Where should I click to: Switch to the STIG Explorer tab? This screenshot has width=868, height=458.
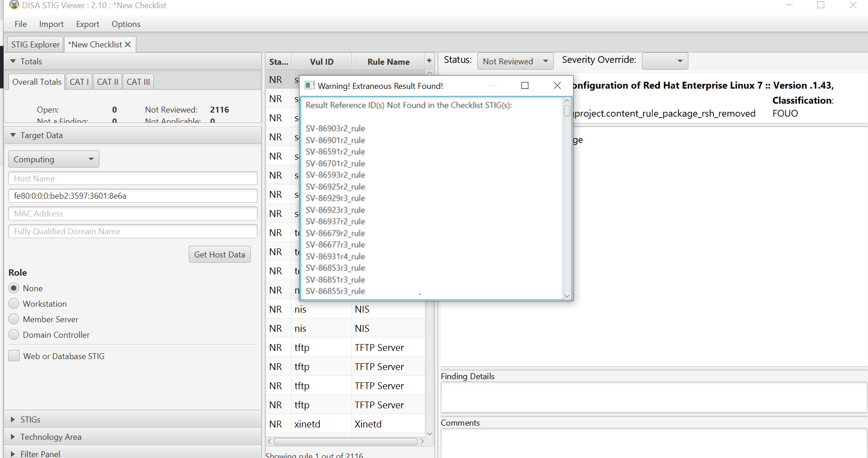click(x=35, y=44)
